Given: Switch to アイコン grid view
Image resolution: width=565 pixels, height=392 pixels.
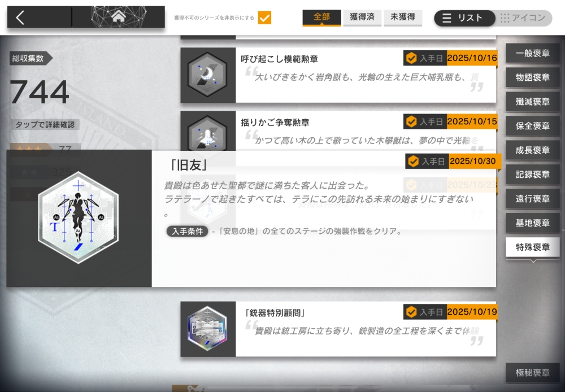Looking at the screenshot, I should (x=523, y=18).
